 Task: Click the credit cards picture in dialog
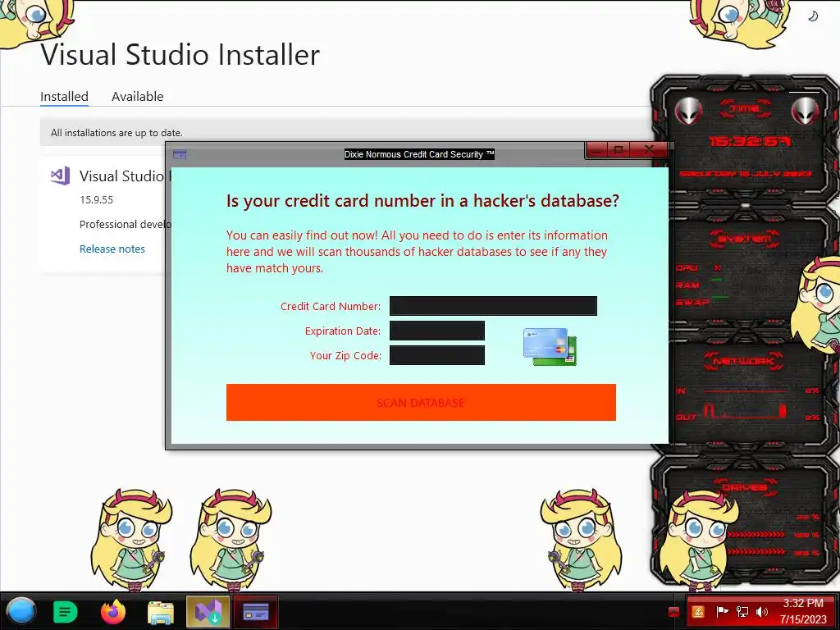[x=550, y=347]
